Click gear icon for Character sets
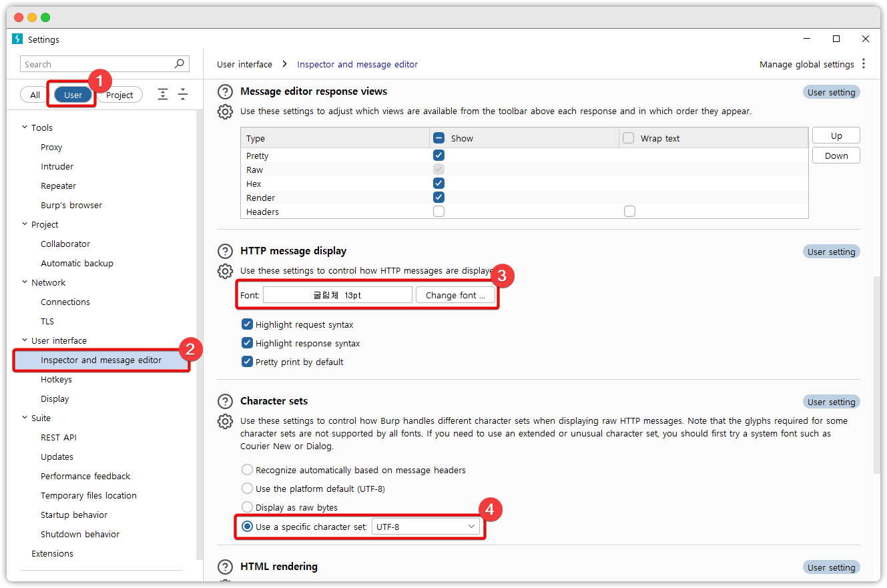Viewport: 887px width, 588px height. (226, 421)
